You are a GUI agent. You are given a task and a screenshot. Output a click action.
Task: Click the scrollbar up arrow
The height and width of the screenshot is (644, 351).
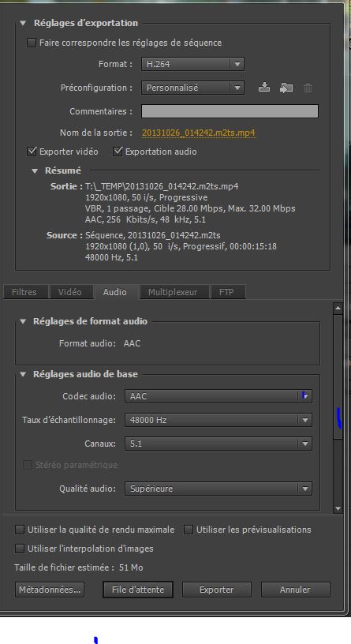click(338, 307)
